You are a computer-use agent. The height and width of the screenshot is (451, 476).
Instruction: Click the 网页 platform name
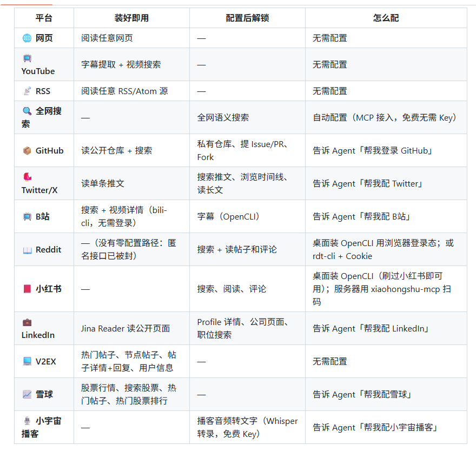coord(44,38)
